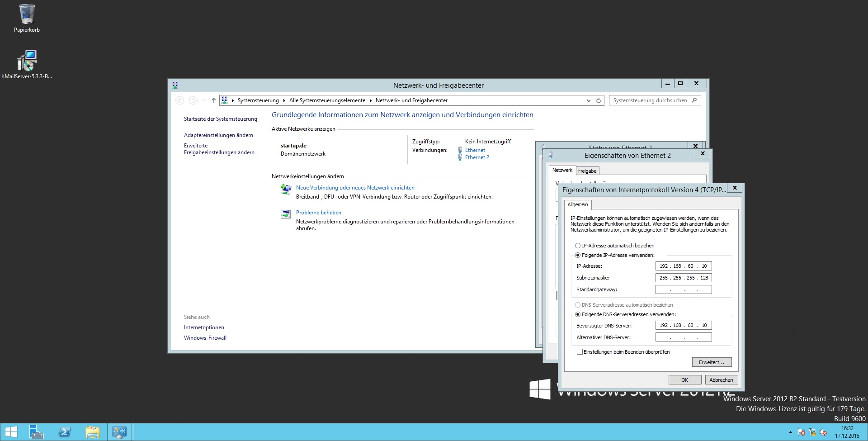Show hidden tray icons arrow
The width and height of the screenshot is (868, 441).
[790, 432]
